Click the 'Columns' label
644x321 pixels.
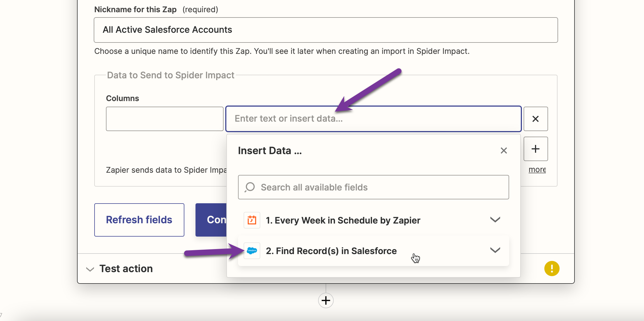pos(123,98)
